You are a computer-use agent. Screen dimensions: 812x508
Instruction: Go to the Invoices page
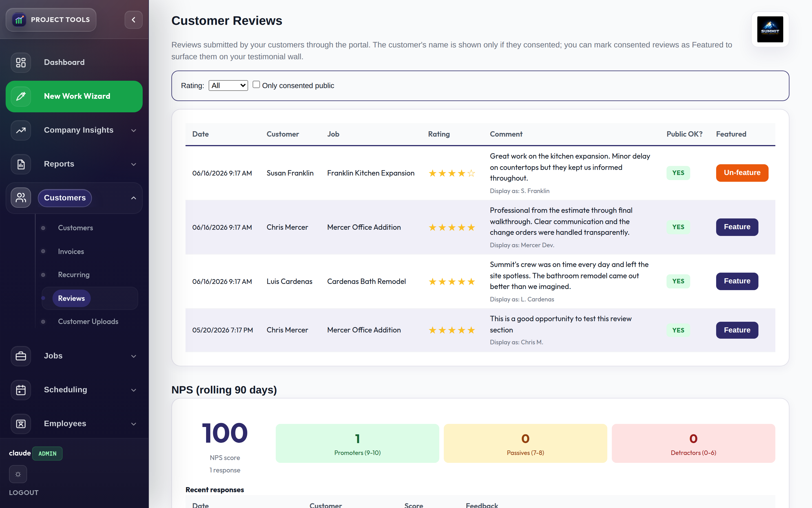pos(71,251)
